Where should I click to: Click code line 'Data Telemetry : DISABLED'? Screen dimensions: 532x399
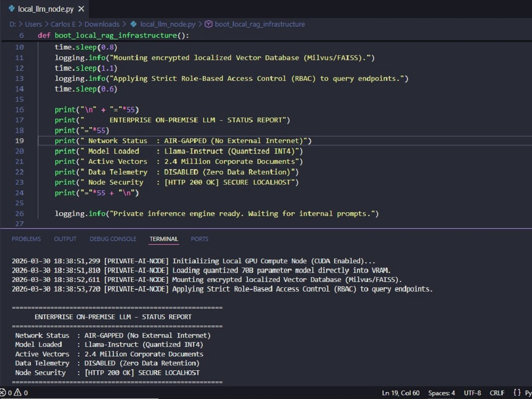[x=177, y=172]
